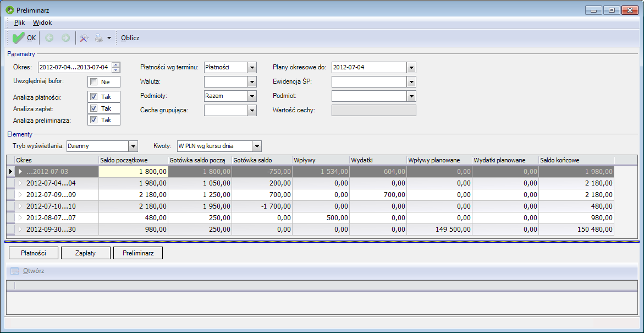Click Saldo początkowe column header

(134, 160)
